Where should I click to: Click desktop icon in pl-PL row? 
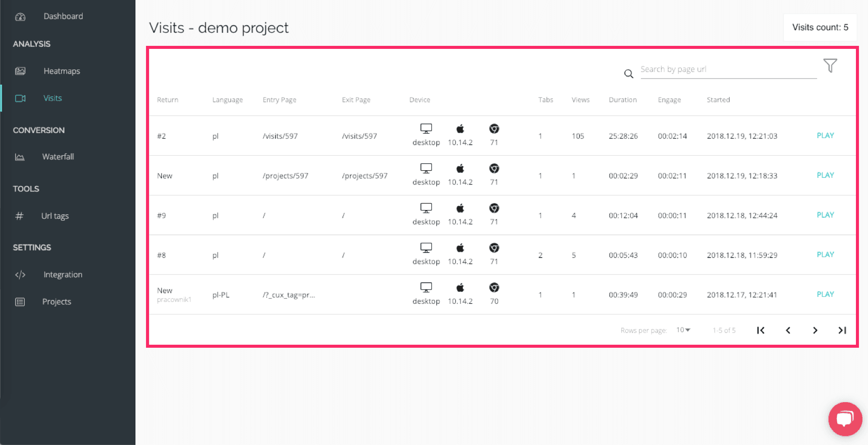pos(426,287)
